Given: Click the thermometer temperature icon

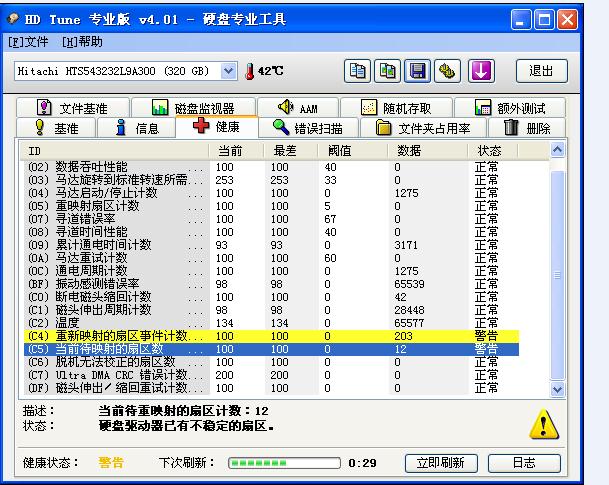Looking at the screenshot, I should click(x=250, y=71).
